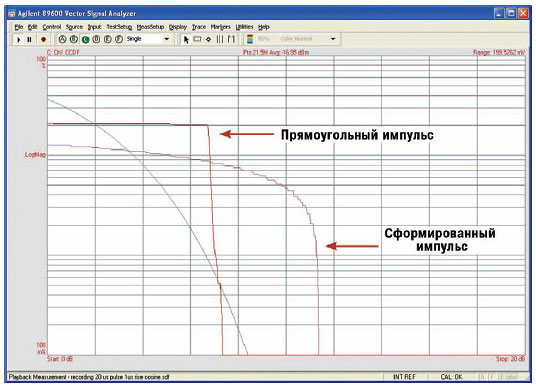Click the Start: 0 dB axis label
This screenshot has height=388, width=536.
[60, 359]
